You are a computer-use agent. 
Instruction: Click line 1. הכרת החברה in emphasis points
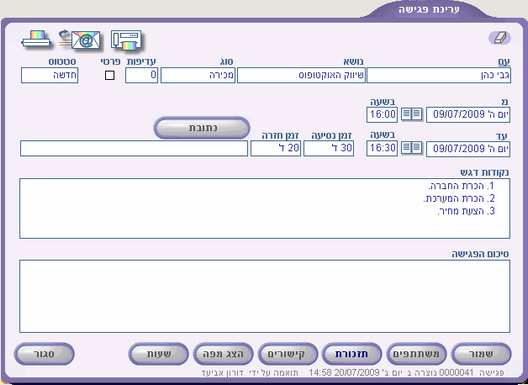[461, 186]
